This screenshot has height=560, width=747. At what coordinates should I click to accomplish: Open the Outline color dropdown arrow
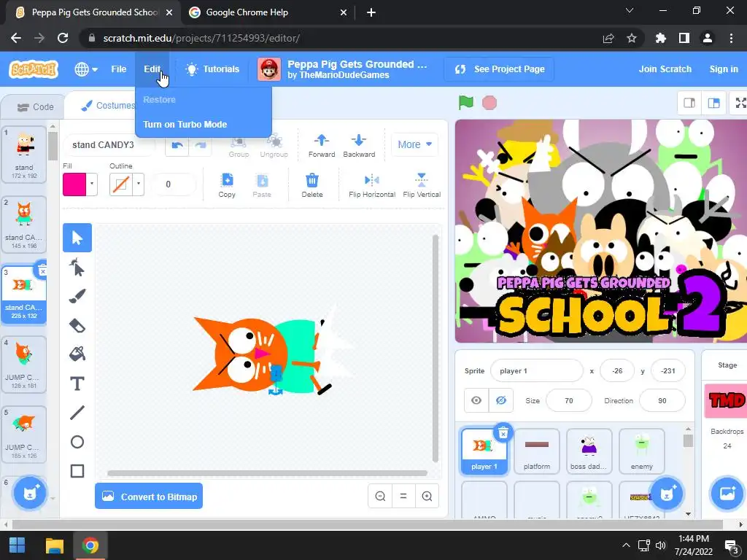tap(139, 184)
